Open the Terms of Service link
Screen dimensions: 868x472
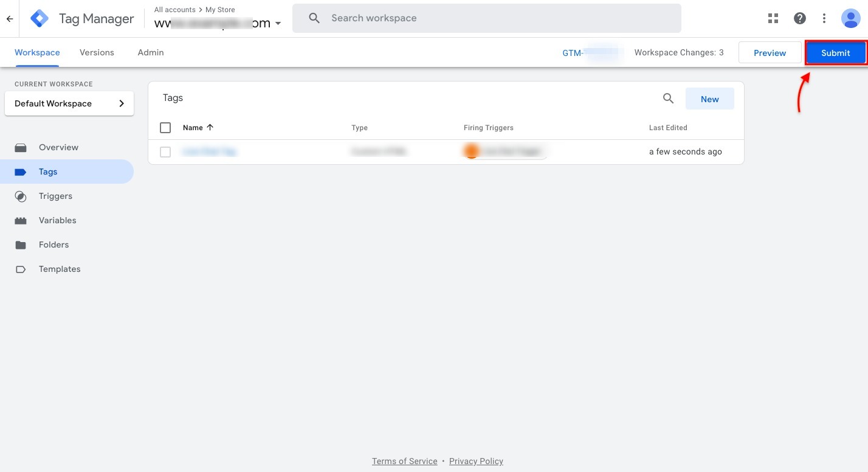pos(404,461)
